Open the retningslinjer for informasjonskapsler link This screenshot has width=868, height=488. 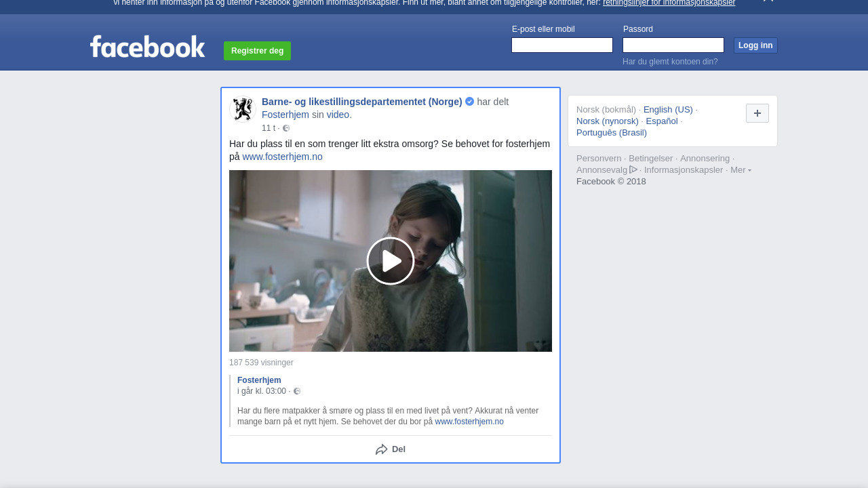669,3
